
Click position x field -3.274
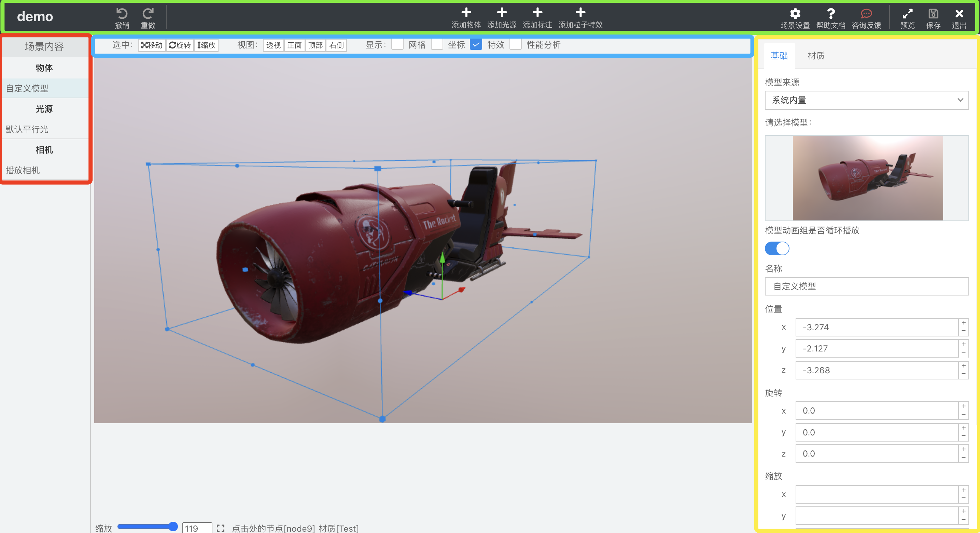click(877, 327)
